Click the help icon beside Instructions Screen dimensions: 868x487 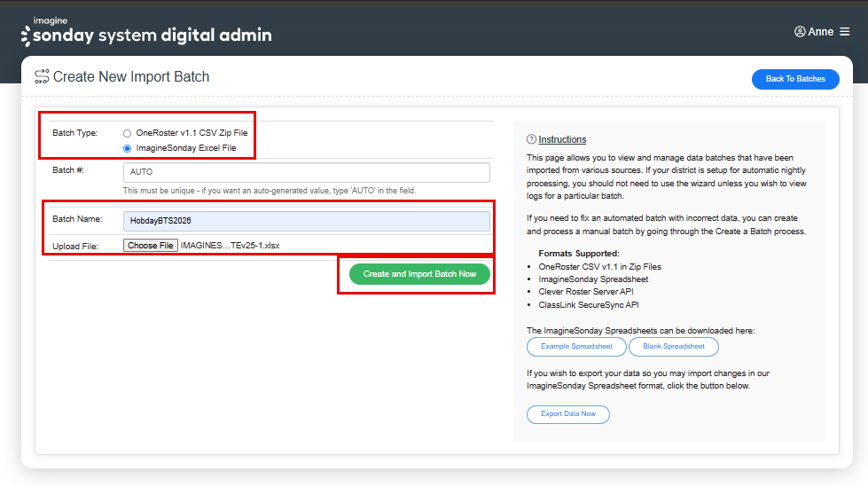pyautogui.click(x=531, y=139)
